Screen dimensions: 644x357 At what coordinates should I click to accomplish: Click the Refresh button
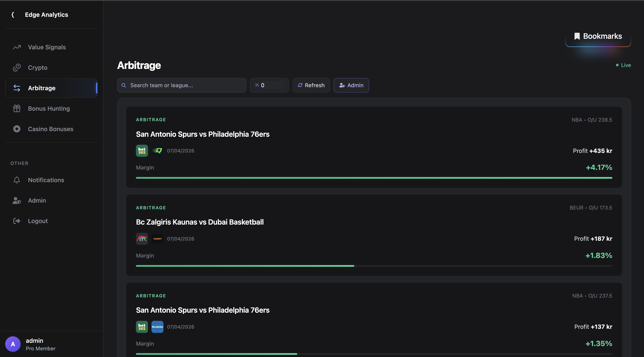[x=311, y=85]
